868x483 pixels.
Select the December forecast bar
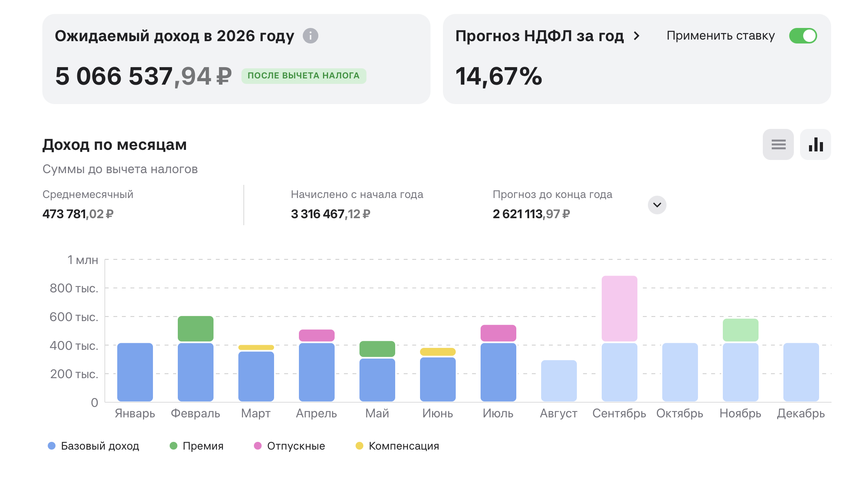tap(801, 372)
